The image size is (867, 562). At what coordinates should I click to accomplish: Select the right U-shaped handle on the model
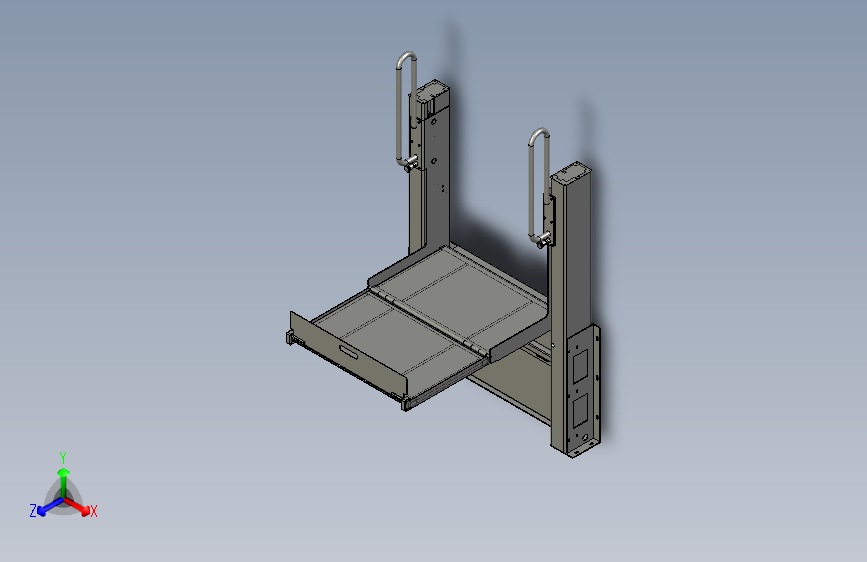539,186
